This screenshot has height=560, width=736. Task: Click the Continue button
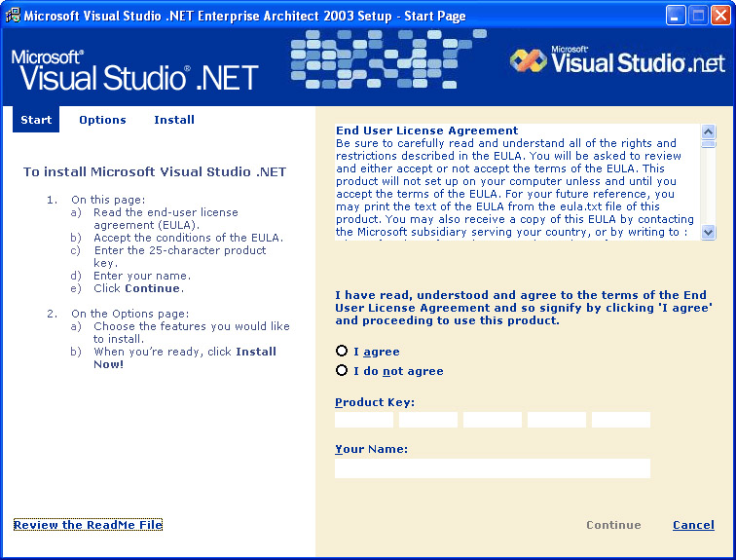point(613,525)
